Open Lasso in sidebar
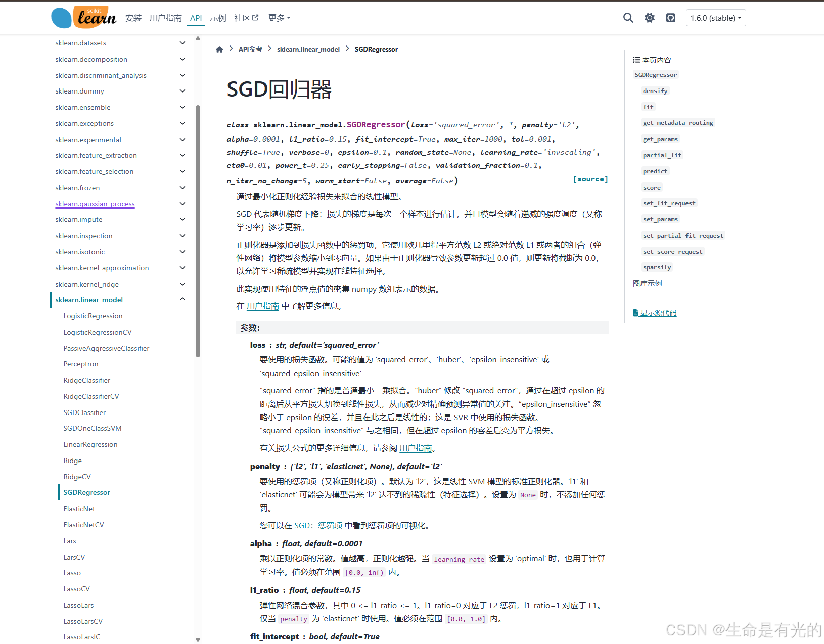The height and width of the screenshot is (644, 824). pos(72,573)
